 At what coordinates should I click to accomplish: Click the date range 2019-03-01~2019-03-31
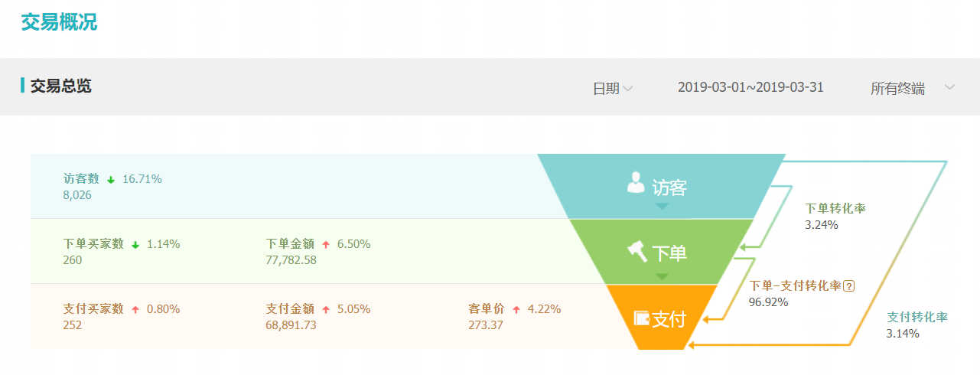pos(750,87)
